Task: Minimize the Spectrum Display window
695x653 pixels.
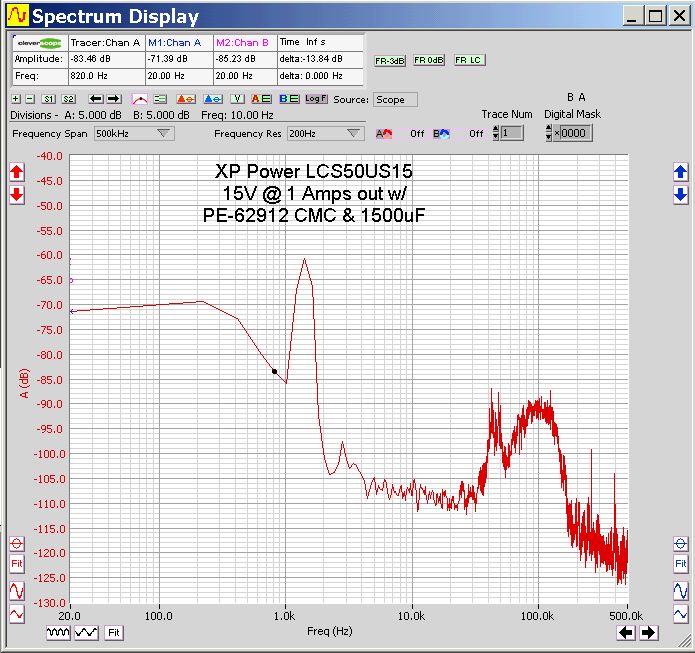Action: click(633, 16)
